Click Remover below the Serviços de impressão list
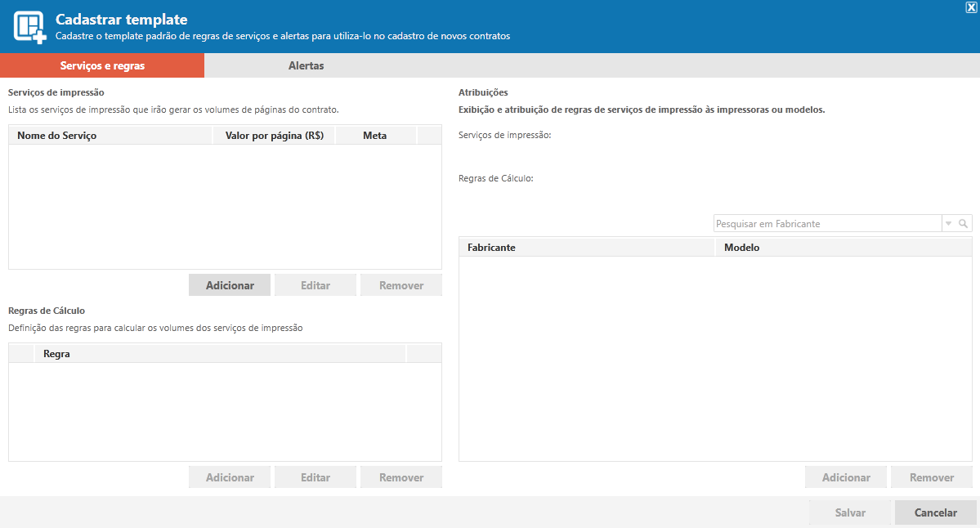Image resolution: width=980 pixels, height=528 pixels. coord(401,285)
